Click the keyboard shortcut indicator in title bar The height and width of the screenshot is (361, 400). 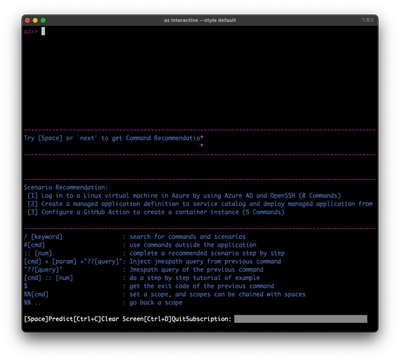click(367, 20)
